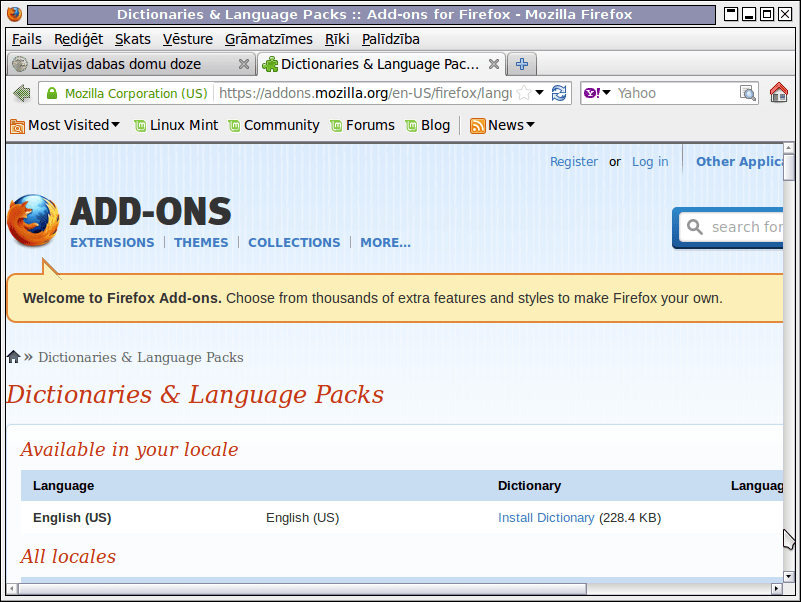Click the Linux Mint bookmark icon
This screenshot has height=602, width=801.
point(139,126)
